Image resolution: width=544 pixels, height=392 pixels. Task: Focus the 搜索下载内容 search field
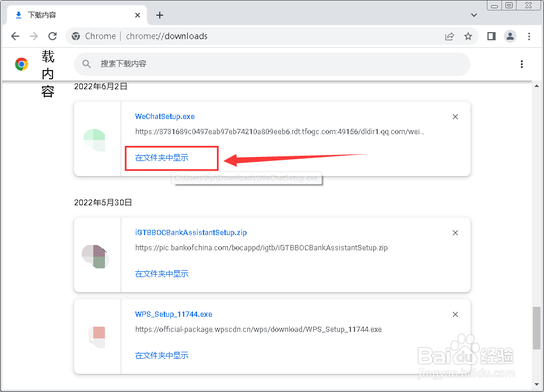tap(272, 64)
